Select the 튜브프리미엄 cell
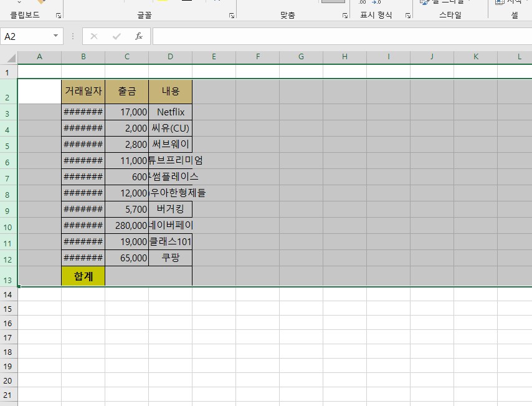Viewport: 532px width, 406px height. pyautogui.click(x=170, y=161)
